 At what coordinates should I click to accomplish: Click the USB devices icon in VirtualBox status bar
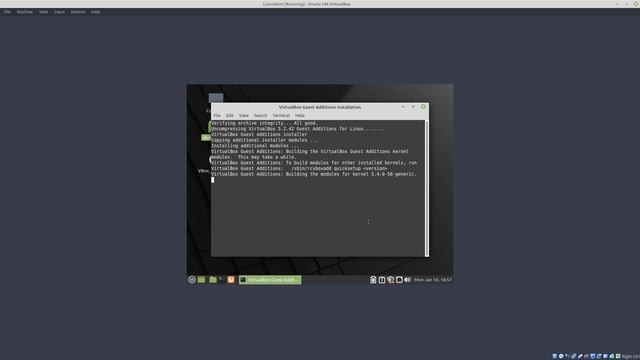pyautogui.click(x=580, y=356)
